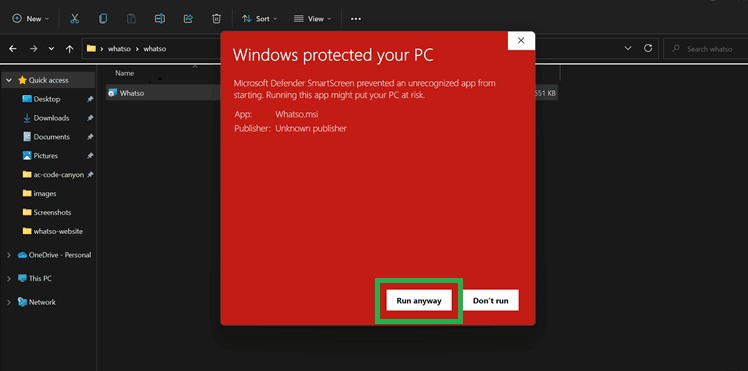Click the Search whatso field
The height and width of the screenshot is (371, 748).
pos(706,49)
